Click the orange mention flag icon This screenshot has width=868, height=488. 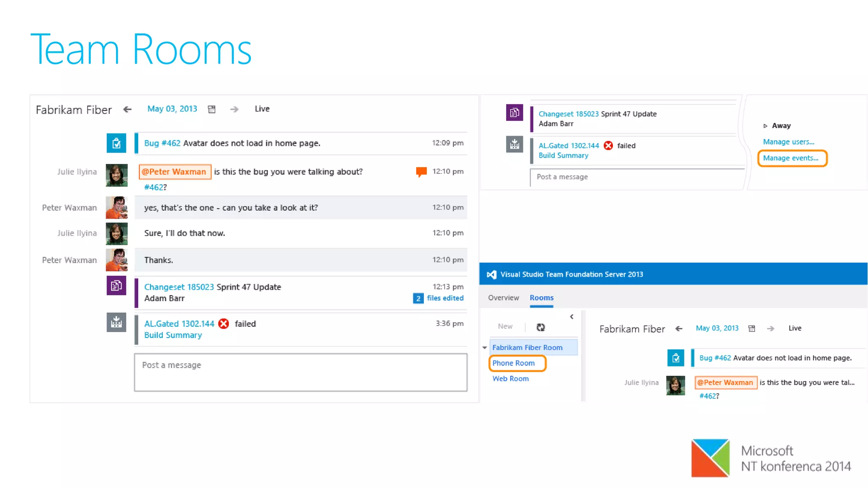421,172
